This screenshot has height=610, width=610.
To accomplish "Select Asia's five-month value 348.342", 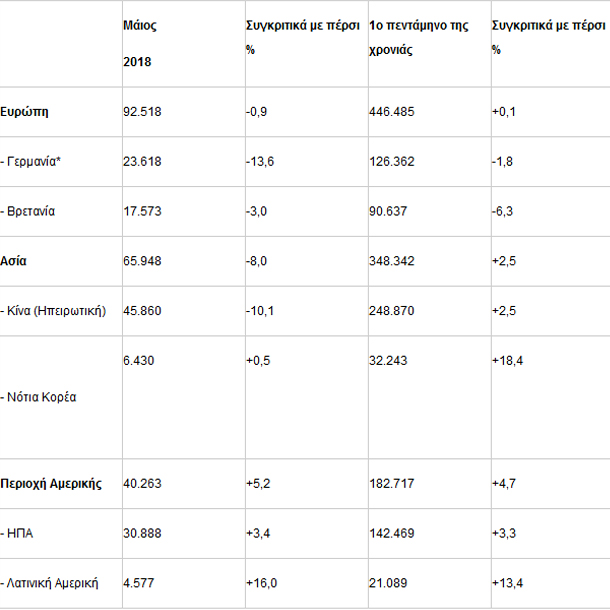I will coord(391,261).
